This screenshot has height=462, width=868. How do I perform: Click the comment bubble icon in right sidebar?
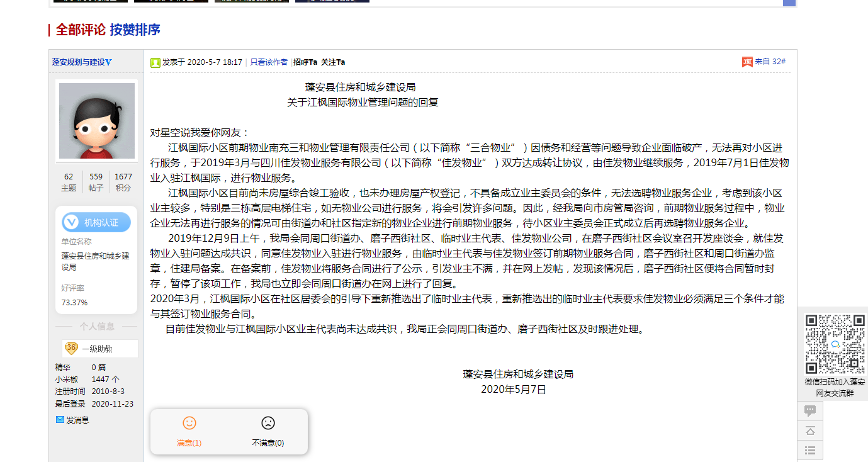pos(810,410)
